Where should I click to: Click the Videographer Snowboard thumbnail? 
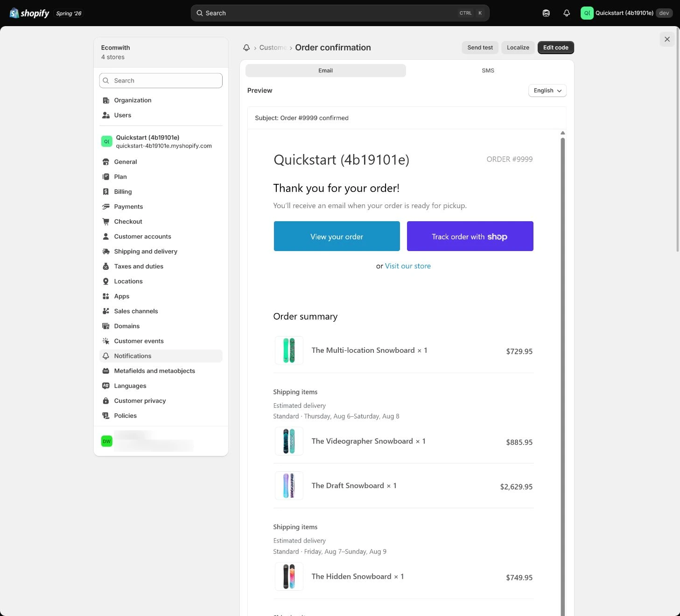pos(289,441)
